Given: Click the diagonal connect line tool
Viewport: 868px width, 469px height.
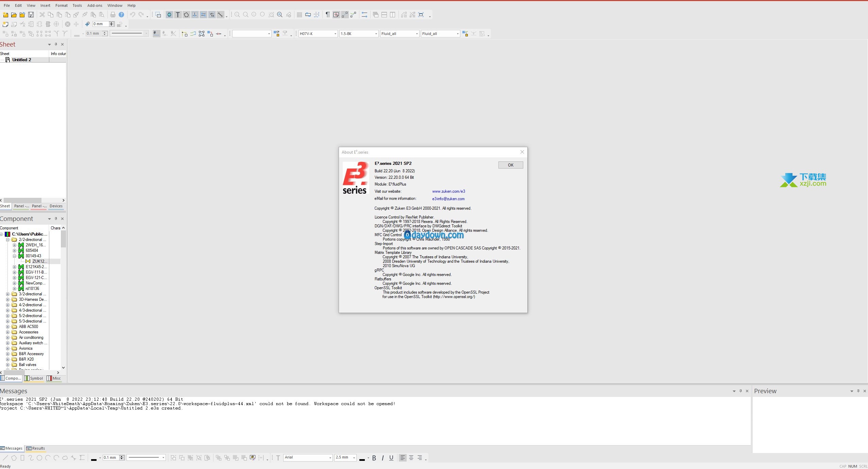Looking at the screenshot, I should [x=220, y=15].
